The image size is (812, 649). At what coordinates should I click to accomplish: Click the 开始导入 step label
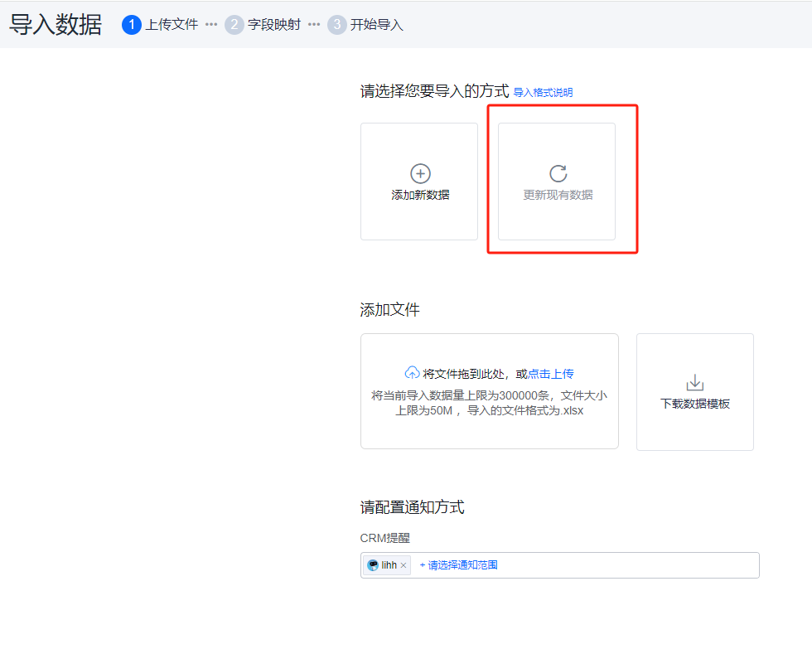[376, 25]
